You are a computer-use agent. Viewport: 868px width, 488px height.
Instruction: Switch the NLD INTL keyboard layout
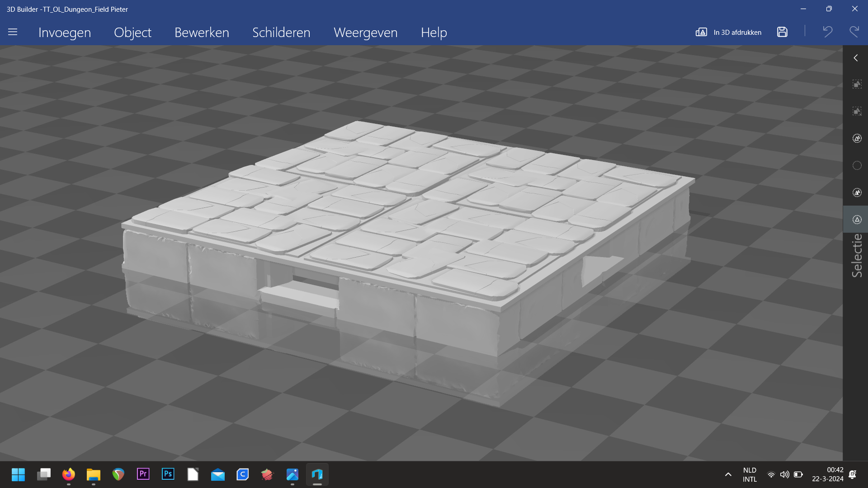click(750, 474)
